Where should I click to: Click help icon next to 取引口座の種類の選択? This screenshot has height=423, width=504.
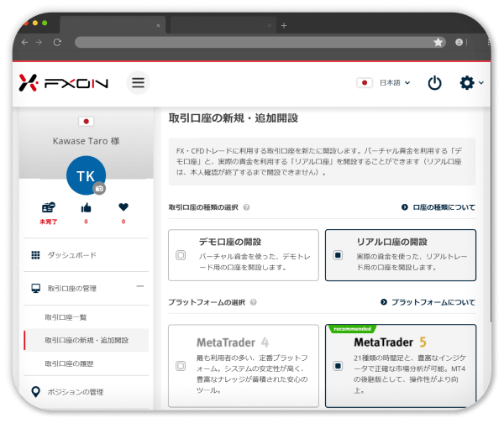coord(246,207)
